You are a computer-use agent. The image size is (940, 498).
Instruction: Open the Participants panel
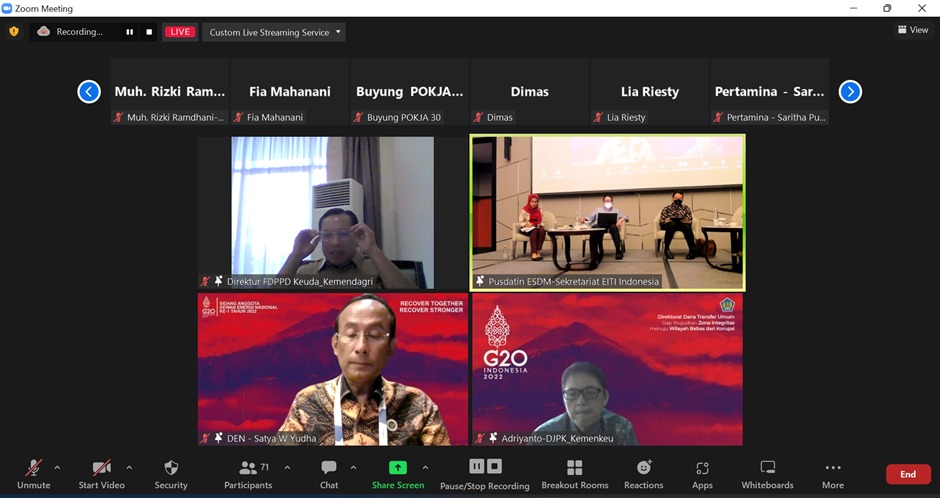point(248,473)
